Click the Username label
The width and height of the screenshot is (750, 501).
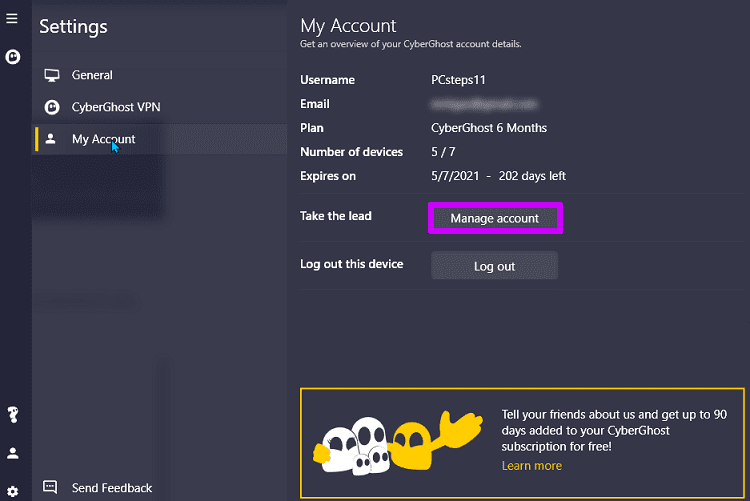(x=327, y=80)
